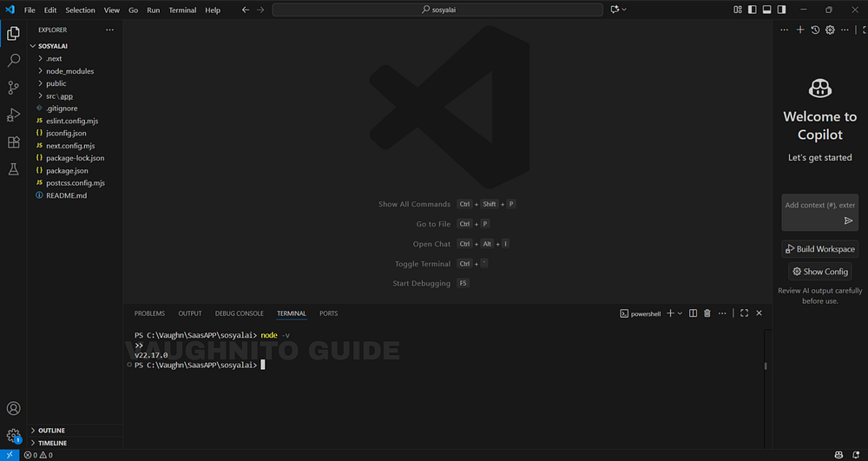868x461 pixels.
Task: Send the Copilot chat message
Action: (848, 221)
